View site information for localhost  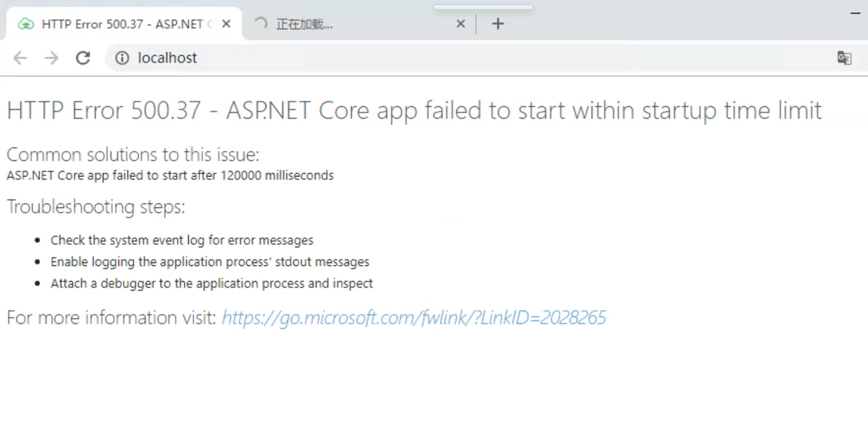click(x=122, y=58)
